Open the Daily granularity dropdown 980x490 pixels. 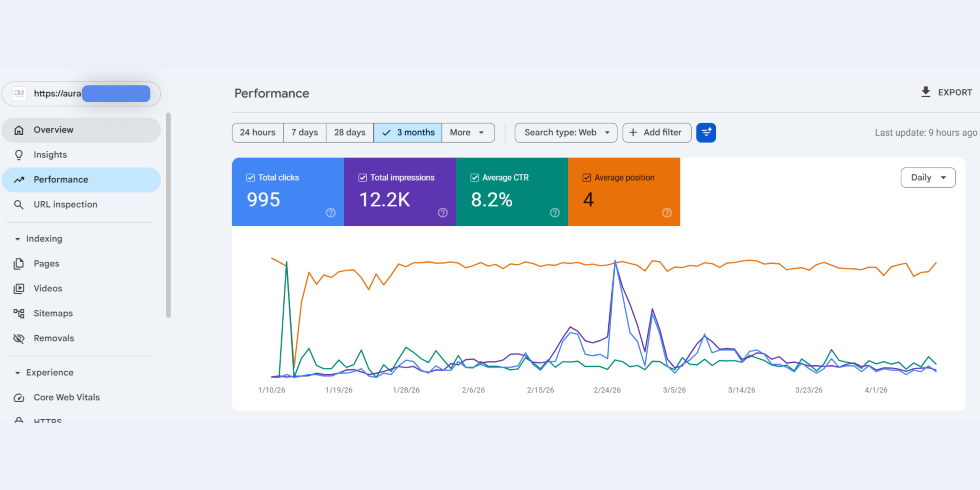coord(928,178)
